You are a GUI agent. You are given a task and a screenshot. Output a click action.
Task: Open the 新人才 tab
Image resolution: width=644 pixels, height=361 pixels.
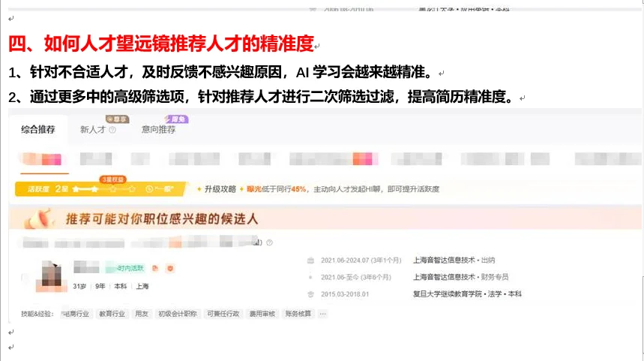pos(93,130)
